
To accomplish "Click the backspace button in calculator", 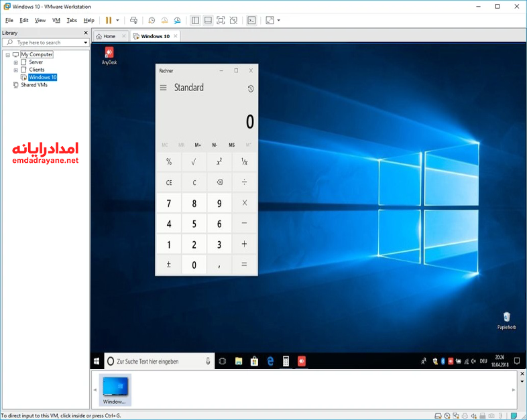I will coord(219,183).
